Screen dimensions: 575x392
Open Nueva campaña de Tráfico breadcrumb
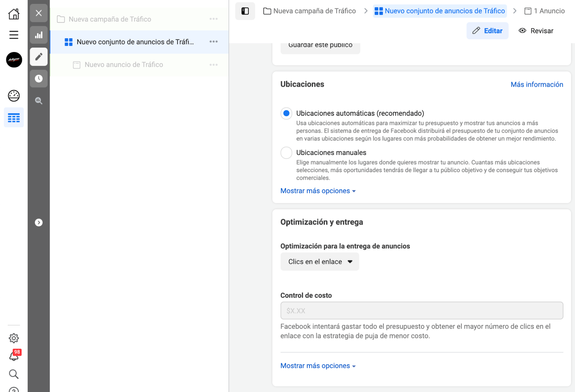pyautogui.click(x=309, y=11)
